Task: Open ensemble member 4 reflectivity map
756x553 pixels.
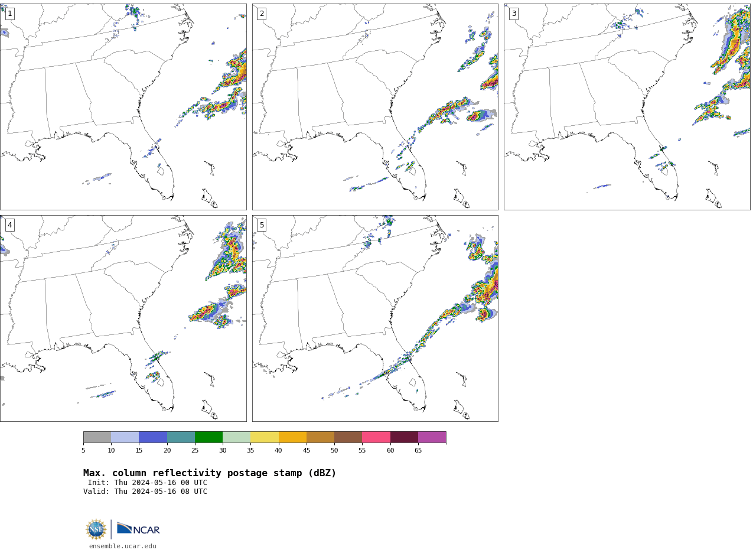Action: (123, 318)
